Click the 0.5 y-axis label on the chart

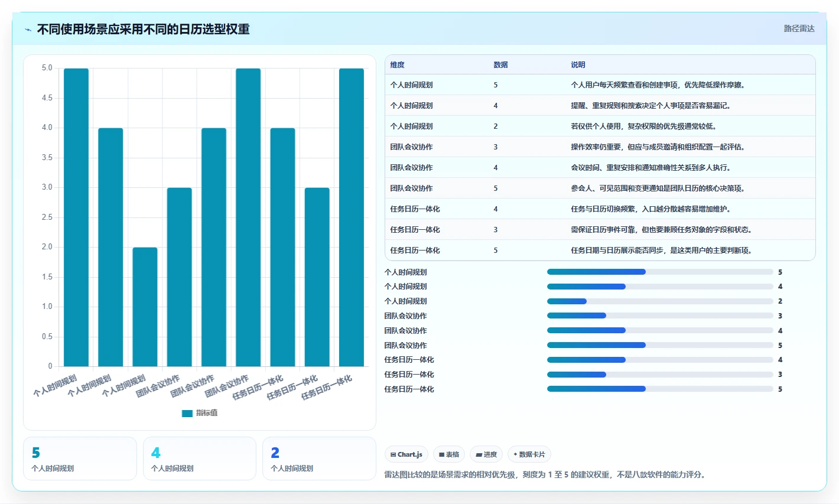click(47, 337)
